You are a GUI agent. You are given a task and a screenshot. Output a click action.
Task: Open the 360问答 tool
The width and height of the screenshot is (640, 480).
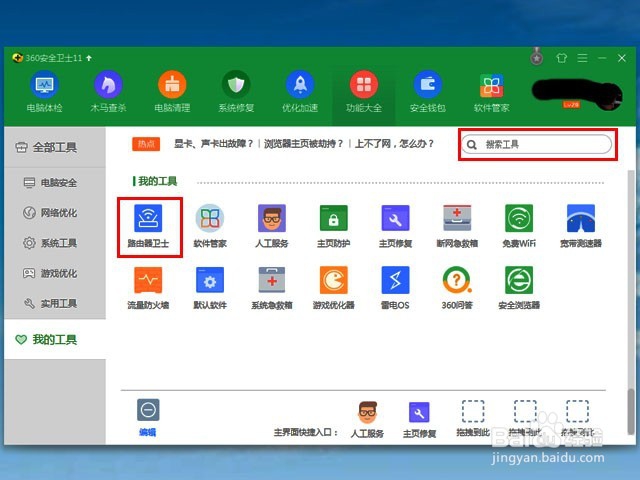click(x=457, y=288)
